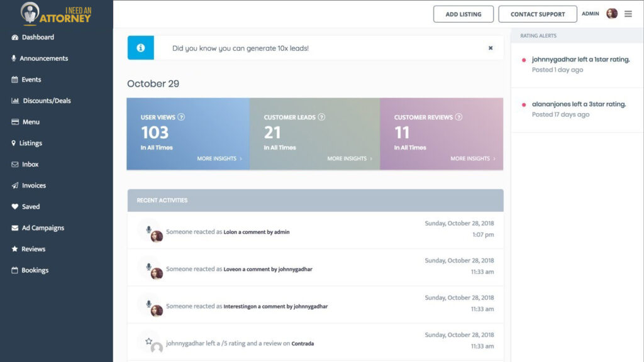Click the Events calendar icon
This screenshot has height=362, width=644.
coord(15,80)
